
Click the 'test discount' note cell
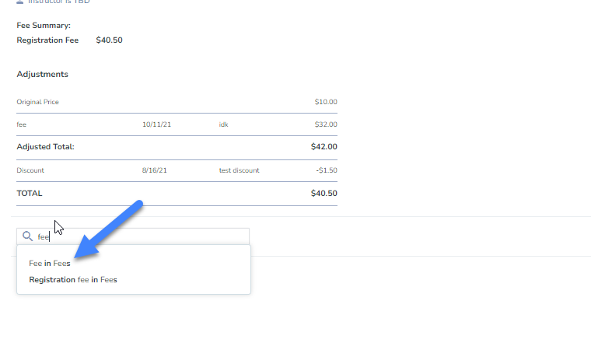(x=239, y=170)
